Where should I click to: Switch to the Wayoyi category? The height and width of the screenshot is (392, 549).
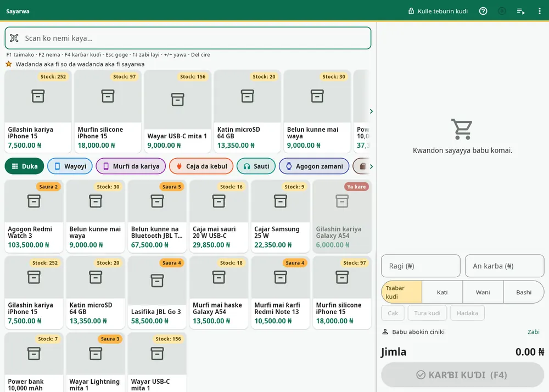tap(70, 166)
